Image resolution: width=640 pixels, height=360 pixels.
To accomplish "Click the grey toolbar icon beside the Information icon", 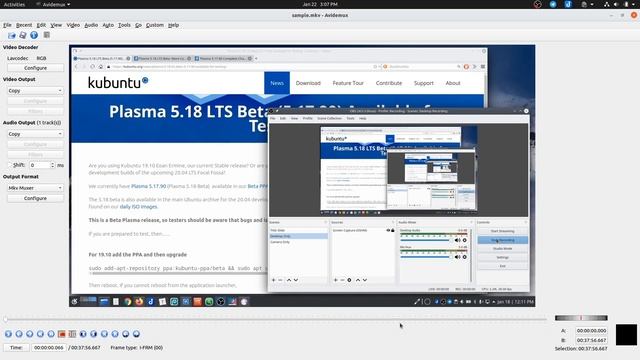I will point(47,35).
